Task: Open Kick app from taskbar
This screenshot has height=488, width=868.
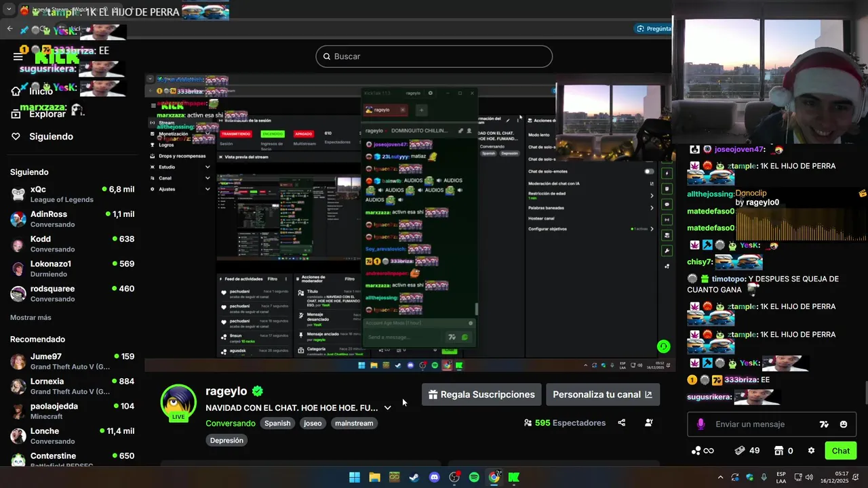Action: (x=514, y=477)
